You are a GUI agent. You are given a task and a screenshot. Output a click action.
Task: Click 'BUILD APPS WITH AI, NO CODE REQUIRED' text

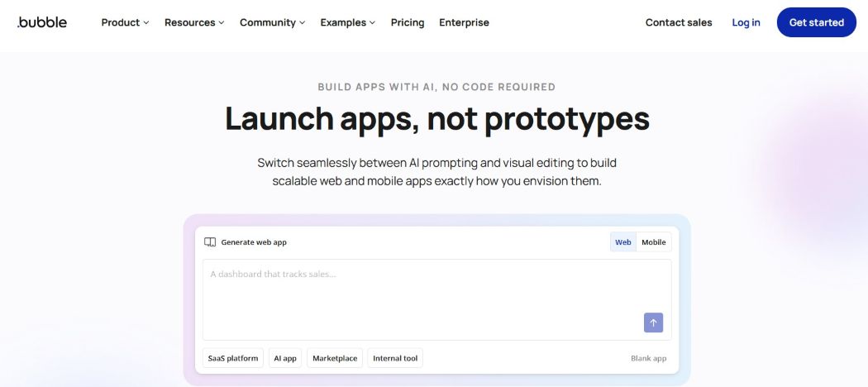click(x=436, y=87)
